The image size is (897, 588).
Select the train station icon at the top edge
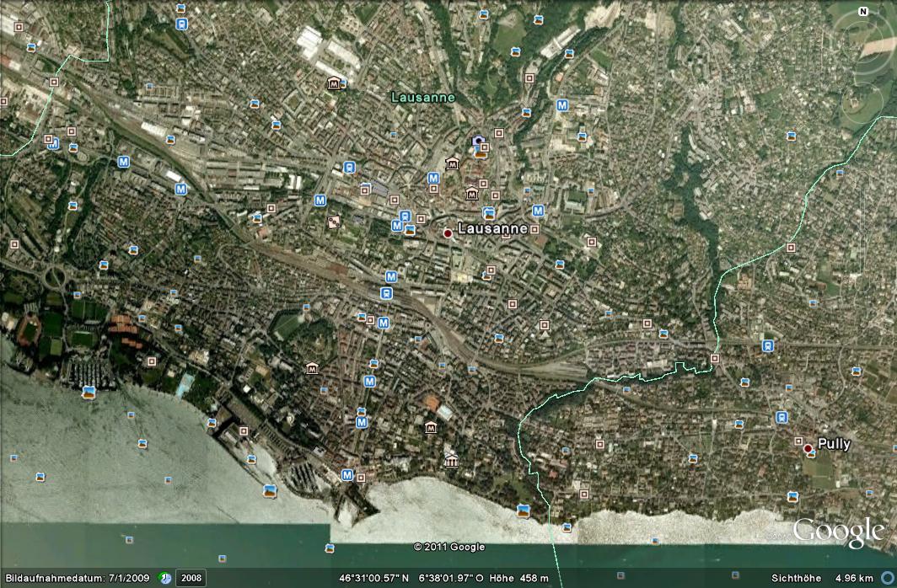click(x=181, y=24)
